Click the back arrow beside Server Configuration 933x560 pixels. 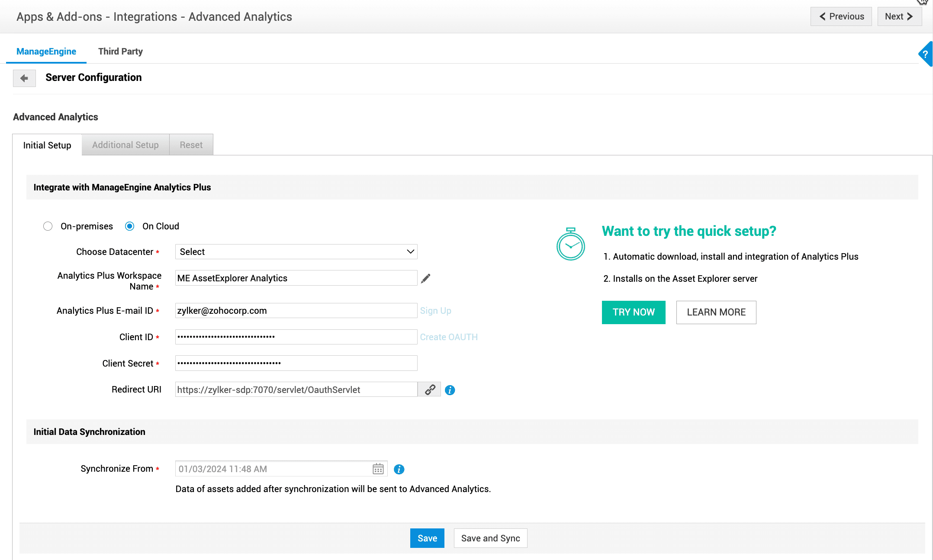click(24, 78)
